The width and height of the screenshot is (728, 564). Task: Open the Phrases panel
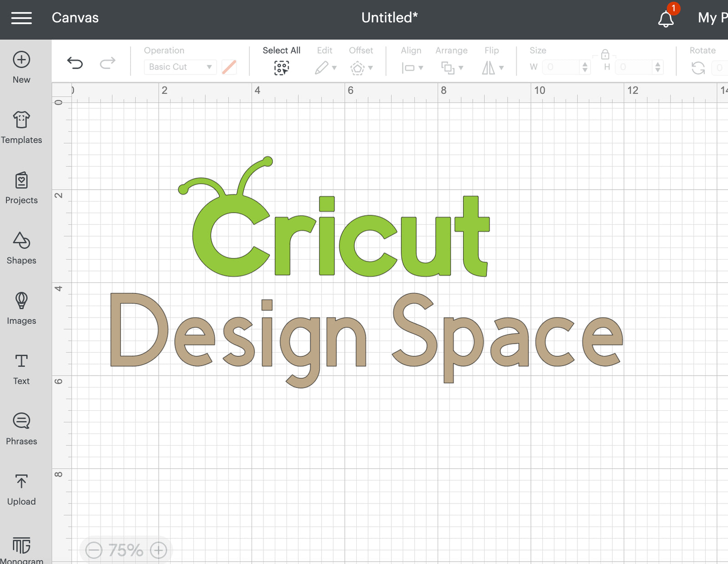point(21,429)
